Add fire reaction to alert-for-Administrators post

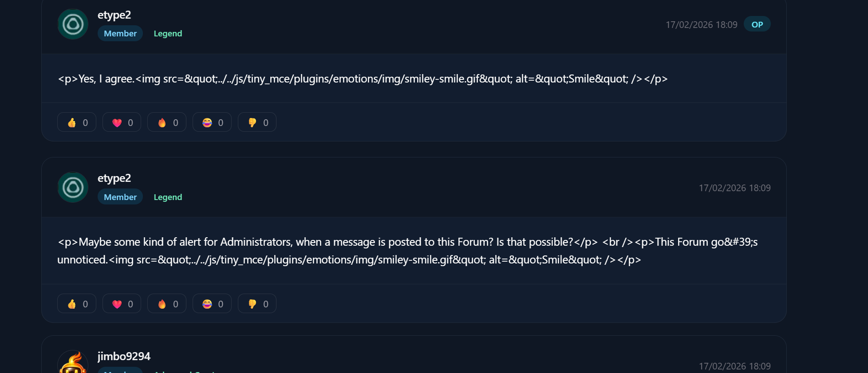167,304
